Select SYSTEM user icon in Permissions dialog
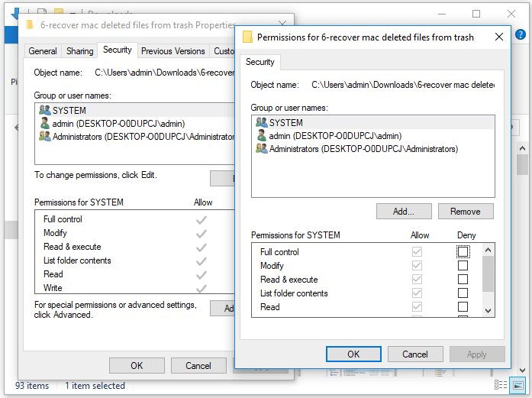The width and height of the screenshot is (532, 398). 261,122
